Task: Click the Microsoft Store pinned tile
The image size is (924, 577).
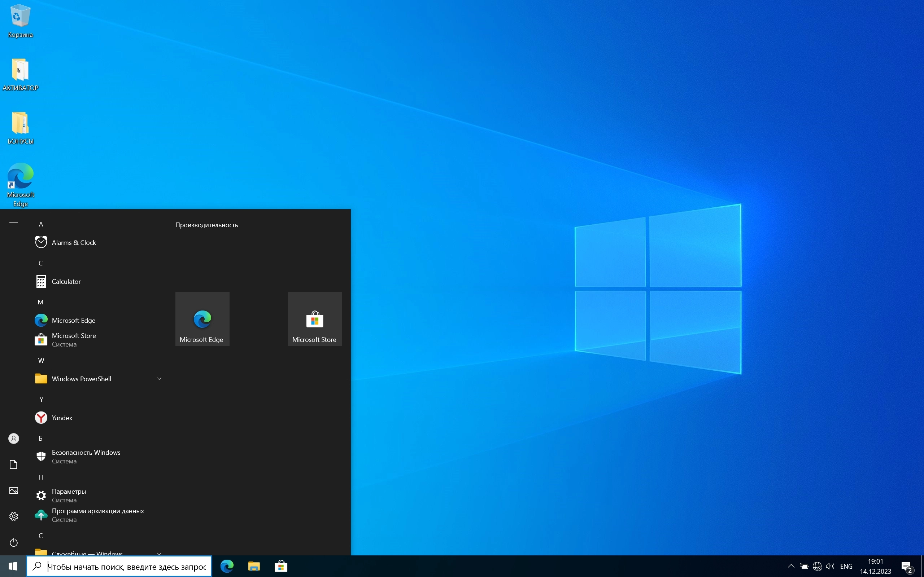Action: pos(315,320)
